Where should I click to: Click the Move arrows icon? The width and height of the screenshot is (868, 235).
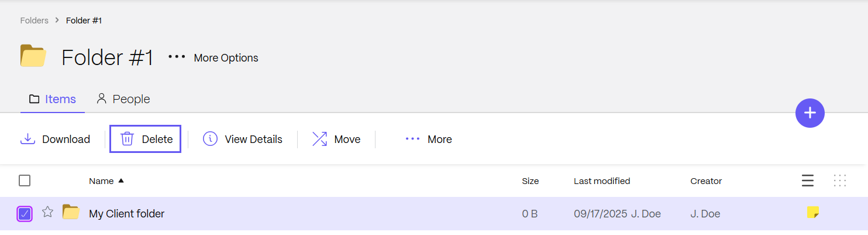[x=319, y=139]
